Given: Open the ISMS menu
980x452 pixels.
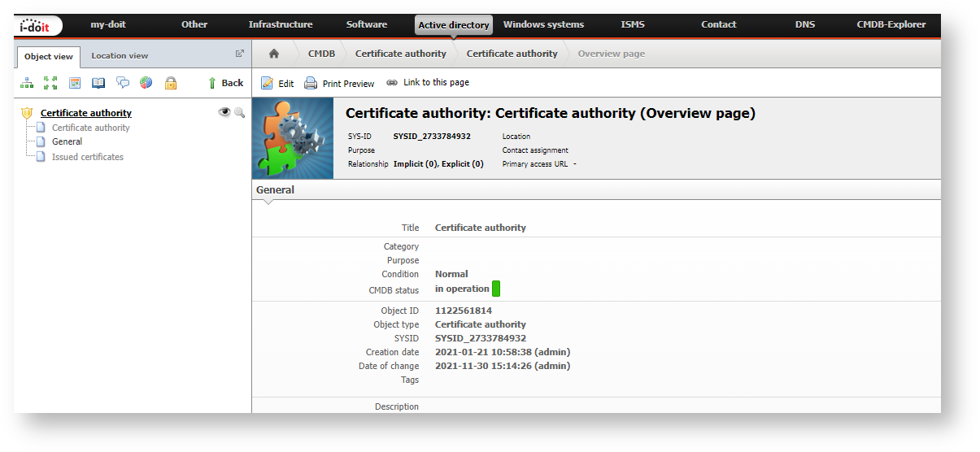Looking at the screenshot, I should tap(633, 24).
